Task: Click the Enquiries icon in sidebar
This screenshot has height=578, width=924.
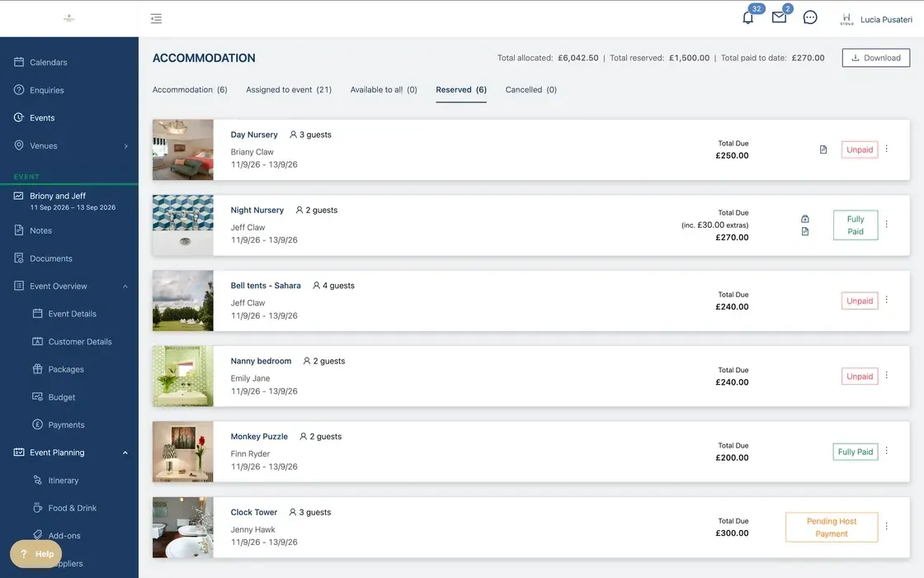Action: coord(19,90)
